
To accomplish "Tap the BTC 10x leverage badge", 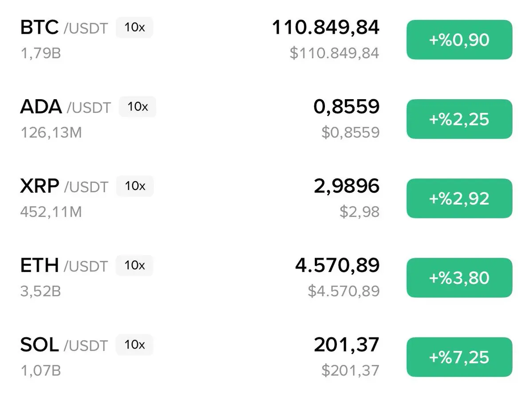I will [134, 27].
